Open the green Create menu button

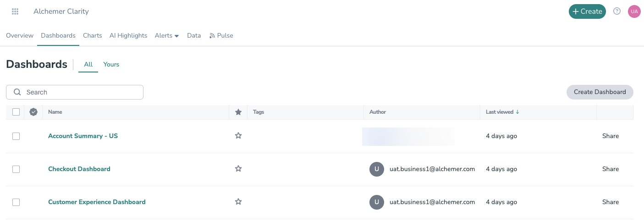(587, 11)
